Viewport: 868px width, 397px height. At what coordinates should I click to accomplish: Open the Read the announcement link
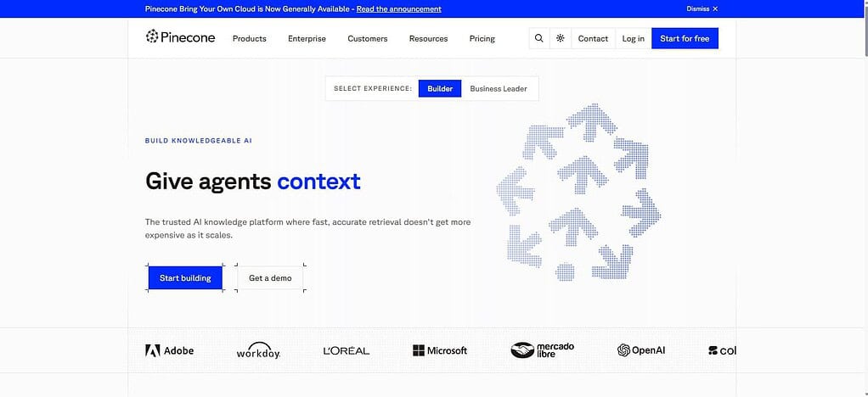click(398, 8)
